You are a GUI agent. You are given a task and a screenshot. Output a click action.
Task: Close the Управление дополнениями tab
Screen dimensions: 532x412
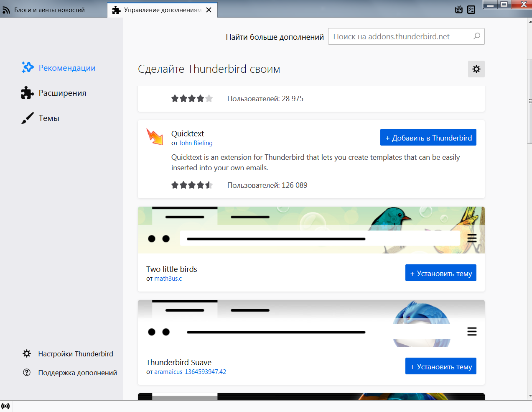pyautogui.click(x=209, y=10)
